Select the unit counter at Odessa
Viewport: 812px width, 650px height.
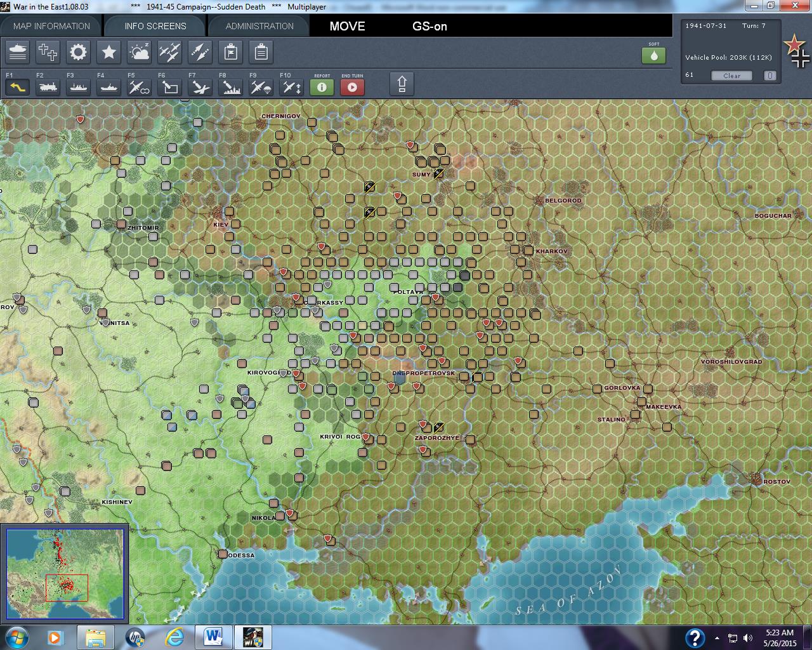pyautogui.click(x=223, y=554)
